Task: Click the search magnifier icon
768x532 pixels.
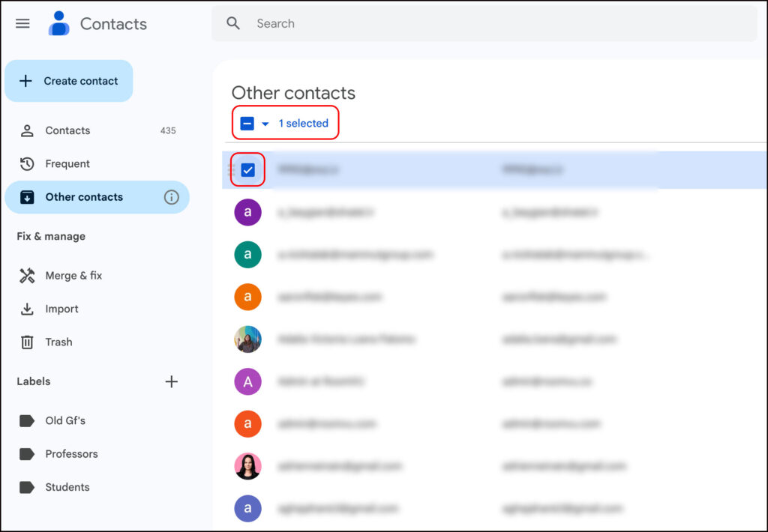Action: coord(232,23)
